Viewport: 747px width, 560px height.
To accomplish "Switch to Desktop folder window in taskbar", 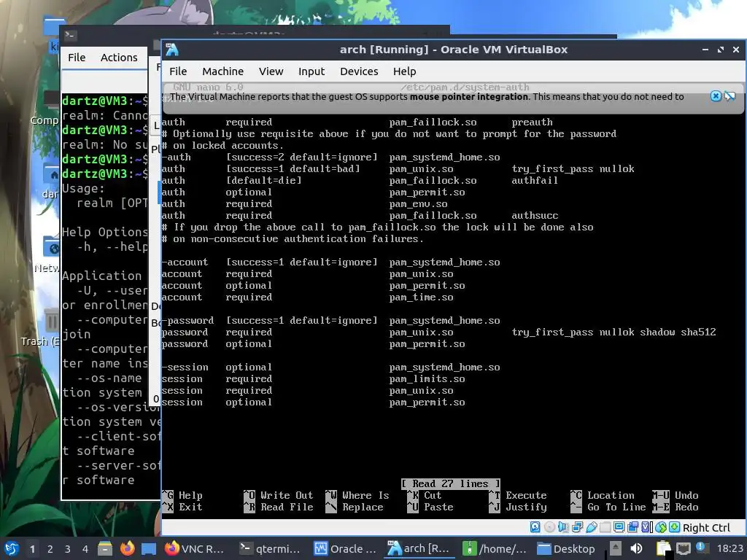I will click(x=566, y=548).
